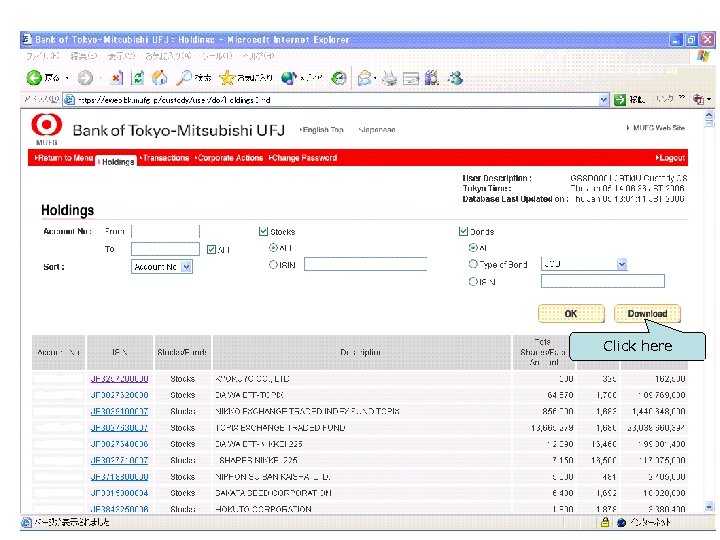Click the MUFG red circle logo
720x540 pixels.
pos(46,126)
